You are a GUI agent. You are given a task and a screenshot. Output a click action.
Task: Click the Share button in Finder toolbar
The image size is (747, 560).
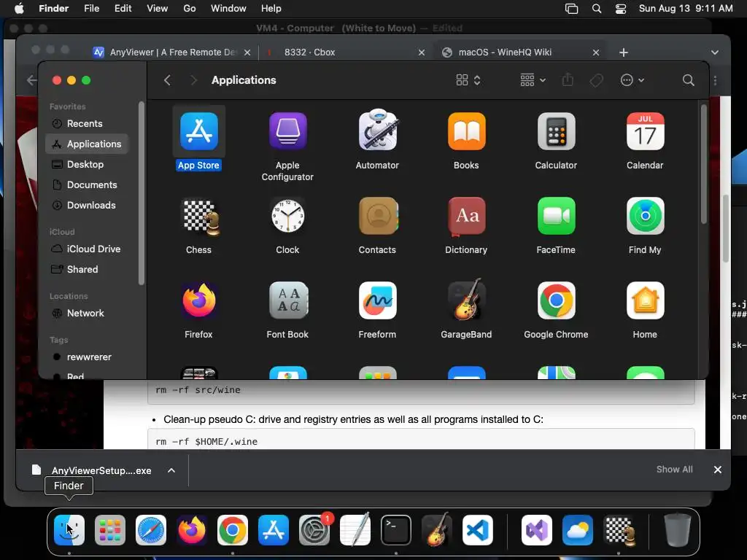568,79
